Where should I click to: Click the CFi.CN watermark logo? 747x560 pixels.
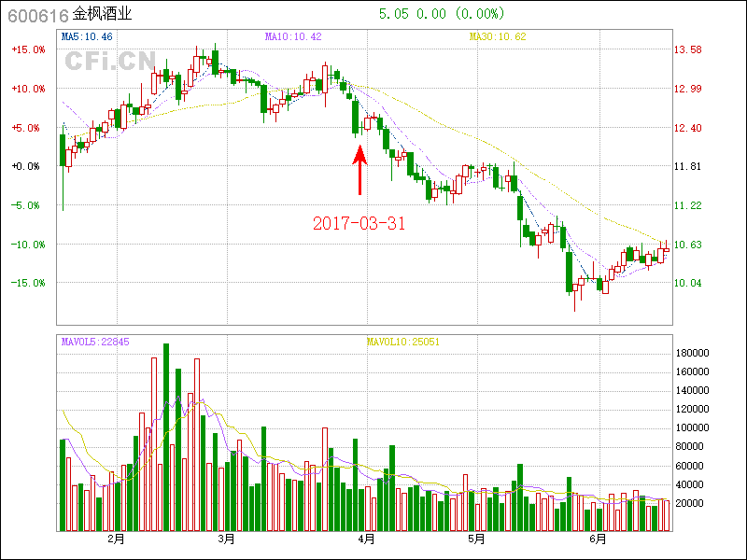[109, 61]
